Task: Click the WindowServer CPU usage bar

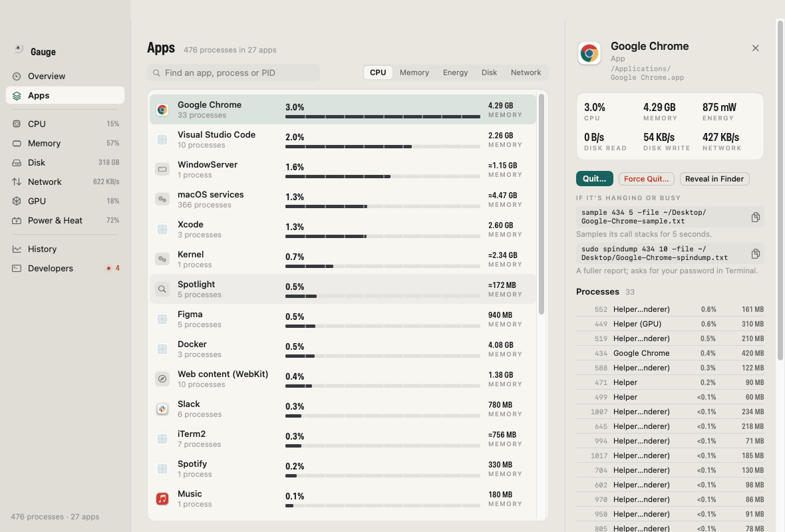Action: pos(383,177)
